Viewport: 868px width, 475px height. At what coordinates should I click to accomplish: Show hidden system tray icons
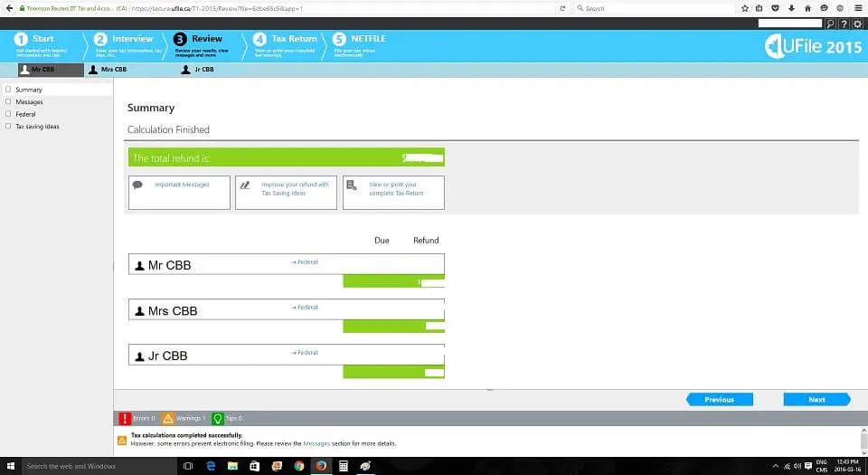tap(776, 466)
